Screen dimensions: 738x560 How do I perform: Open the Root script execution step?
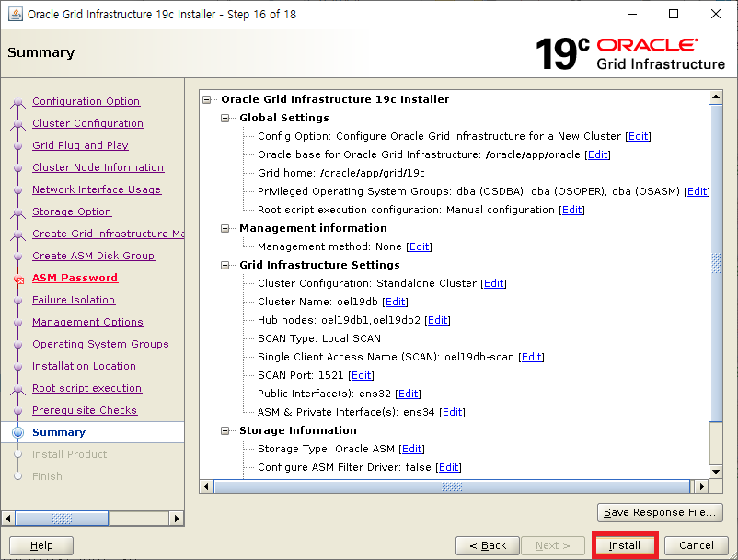[87, 388]
